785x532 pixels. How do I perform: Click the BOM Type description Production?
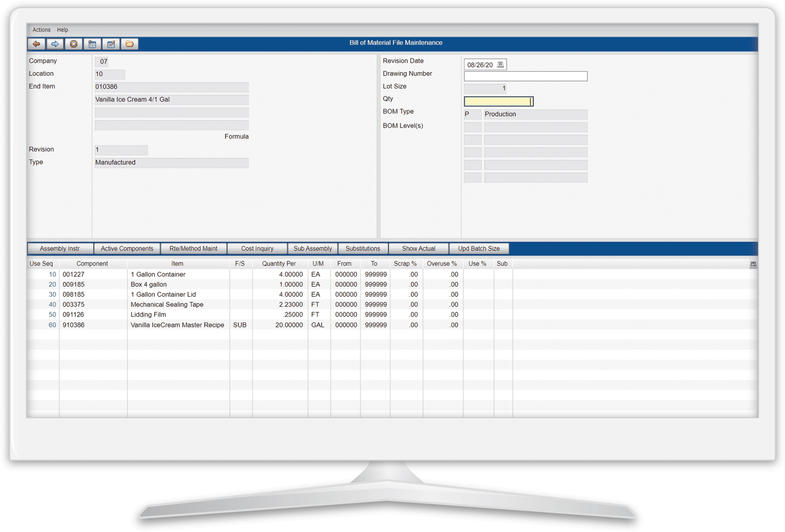pos(536,115)
